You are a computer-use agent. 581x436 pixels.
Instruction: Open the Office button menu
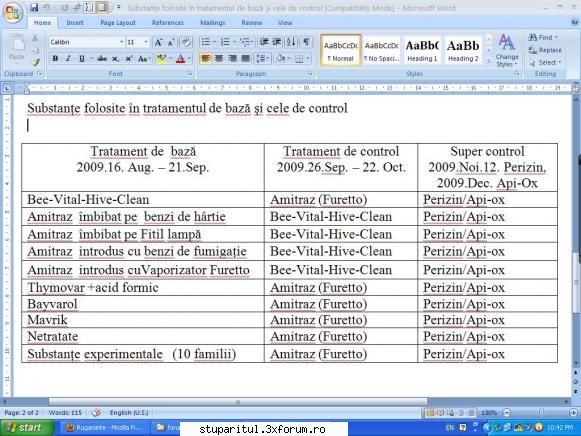coord(13,12)
